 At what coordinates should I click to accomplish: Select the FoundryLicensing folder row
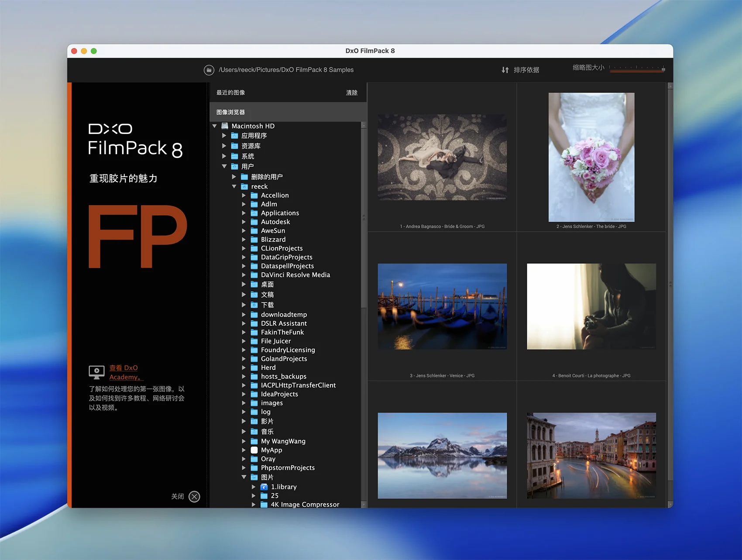click(x=285, y=350)
